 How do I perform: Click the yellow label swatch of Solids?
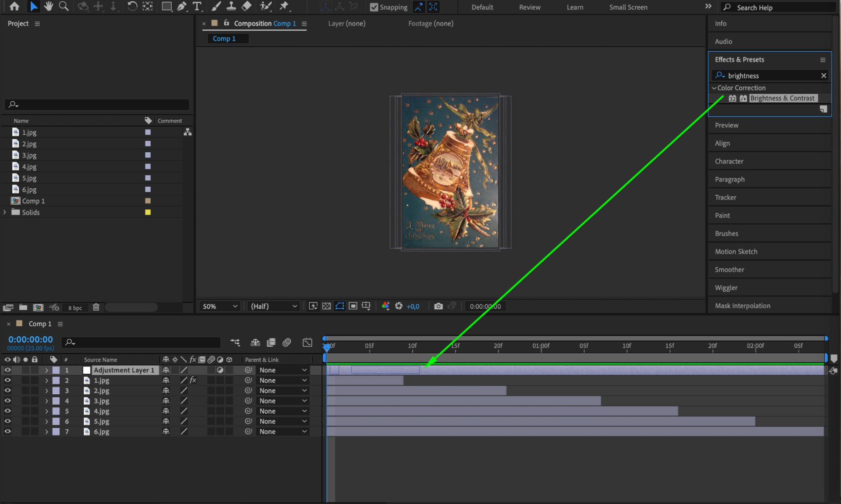[148, 212]
